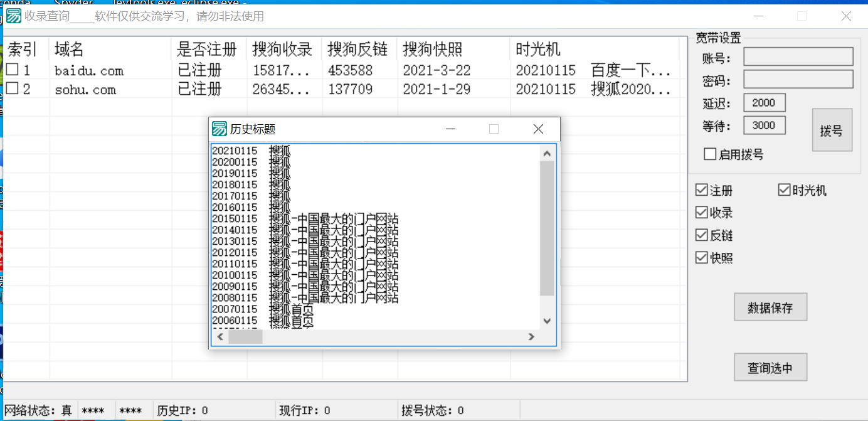Screen dimensions: 868x421
Task: Click the 搜狗收录 column header
Action: click(284, 48)
